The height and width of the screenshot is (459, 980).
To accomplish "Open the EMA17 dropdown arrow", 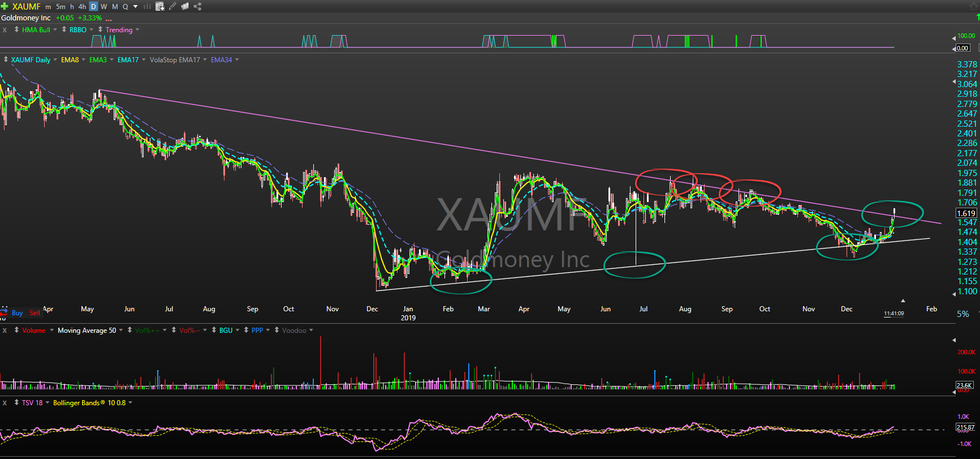I will pos(144,59).
